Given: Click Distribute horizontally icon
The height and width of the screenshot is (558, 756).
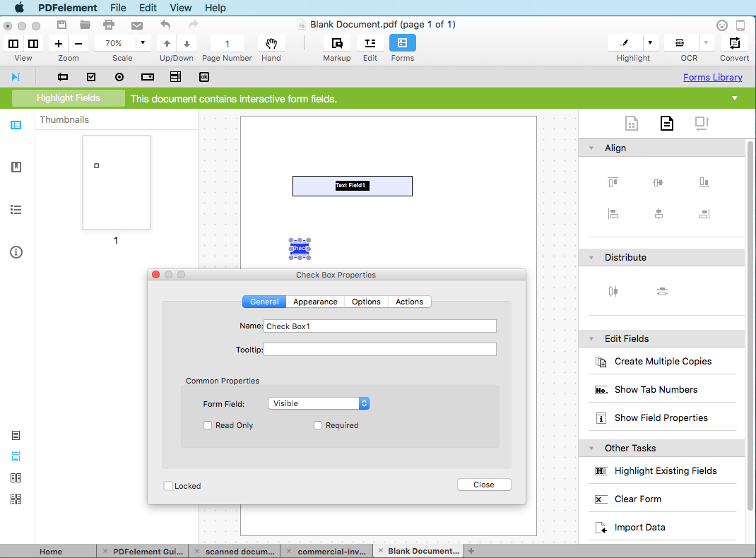Looking at the screenshot, I should click(613, 291).
